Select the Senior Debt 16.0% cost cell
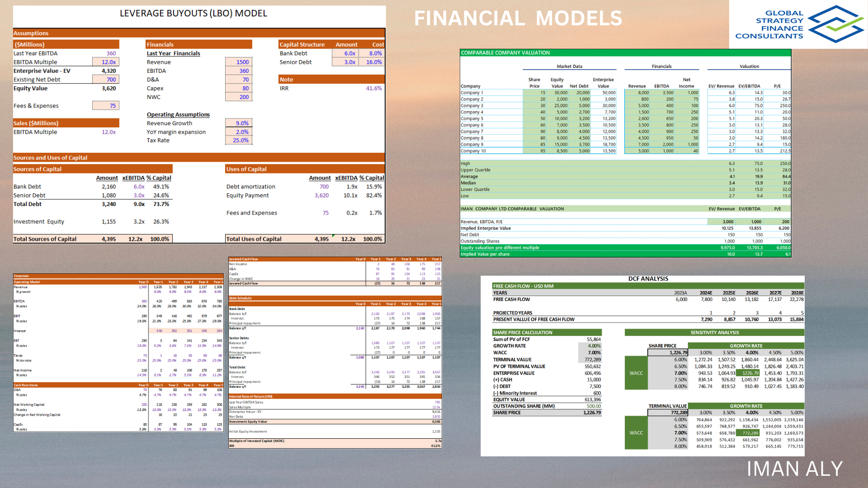Viewport: 868px width, 488px height. click(x=373, y=62)
